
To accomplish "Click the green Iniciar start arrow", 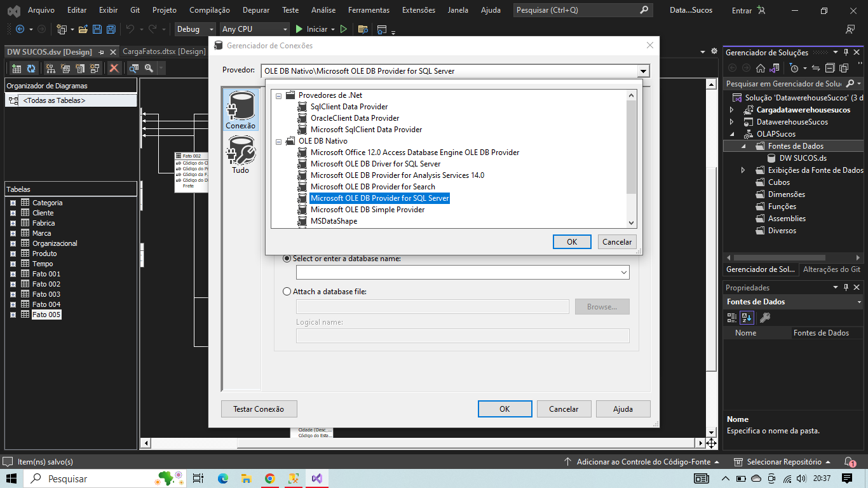I will point(299,29).
